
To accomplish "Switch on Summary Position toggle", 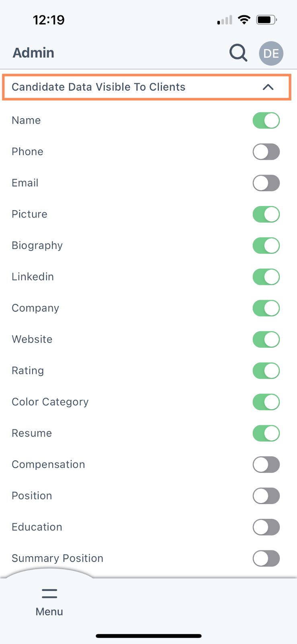I will coord(266,558).
